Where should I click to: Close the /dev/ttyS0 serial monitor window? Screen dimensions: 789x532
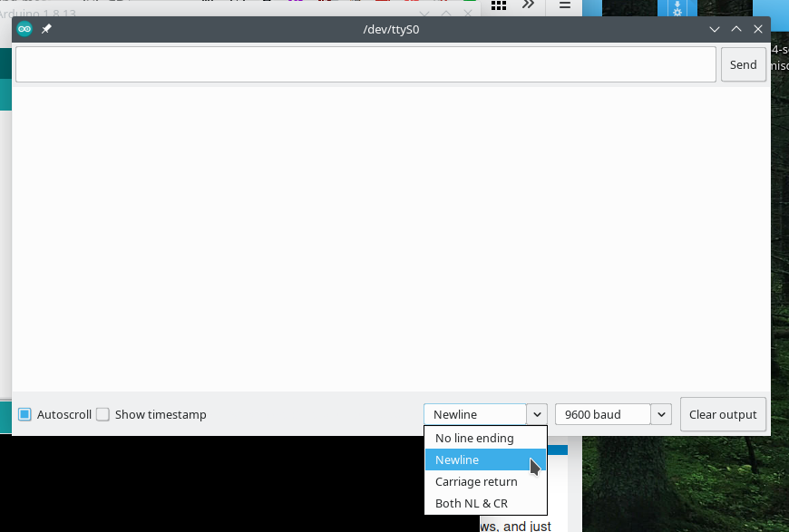758,29
